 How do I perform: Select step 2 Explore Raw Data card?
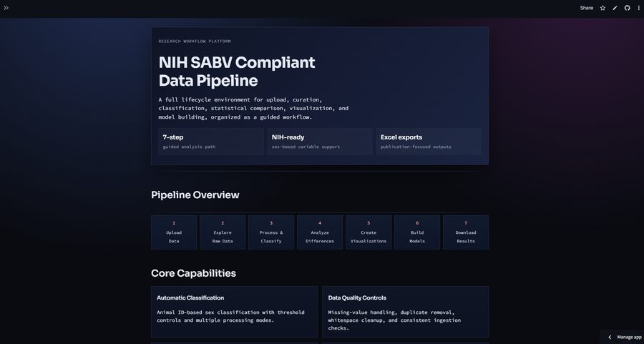223,232
